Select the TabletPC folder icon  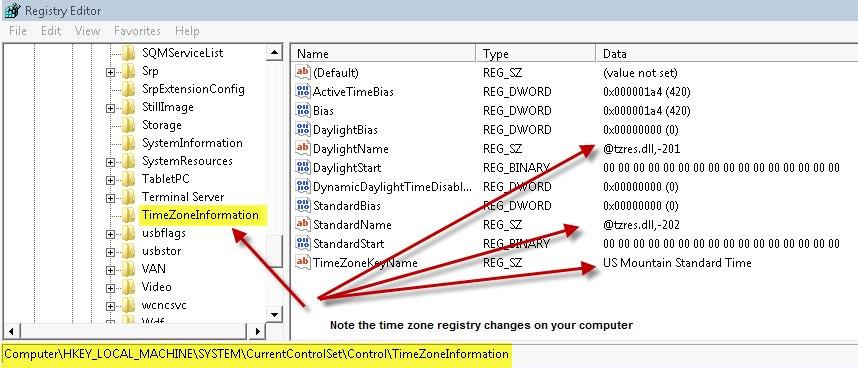pyautogui.click(x=128, y=179)
